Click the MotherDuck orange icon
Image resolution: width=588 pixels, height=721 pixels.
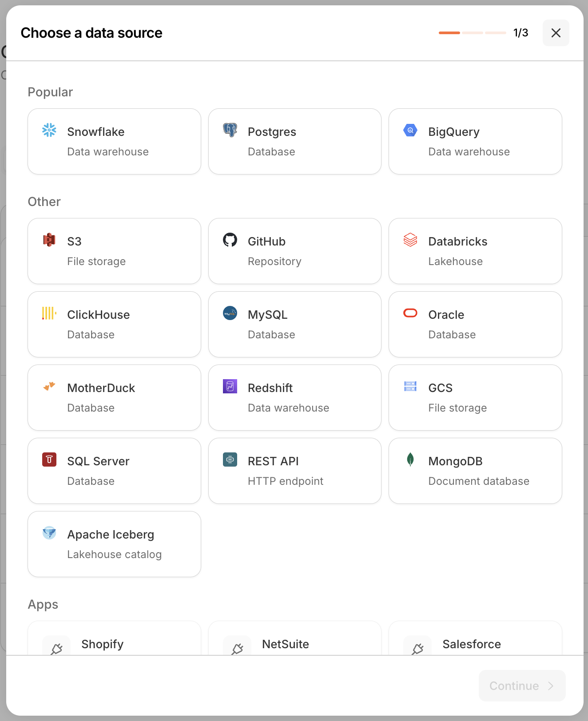[x=49, y=386]
